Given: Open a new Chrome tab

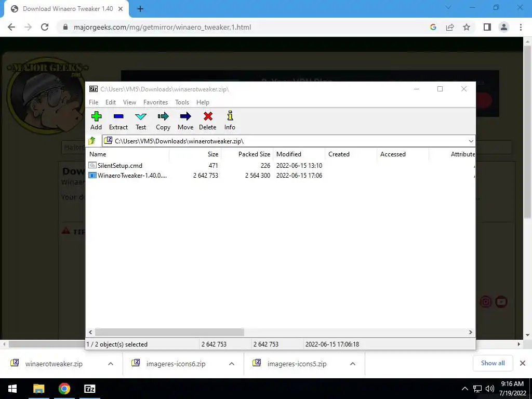Looking at the screenshot, I should coord(140,9).
